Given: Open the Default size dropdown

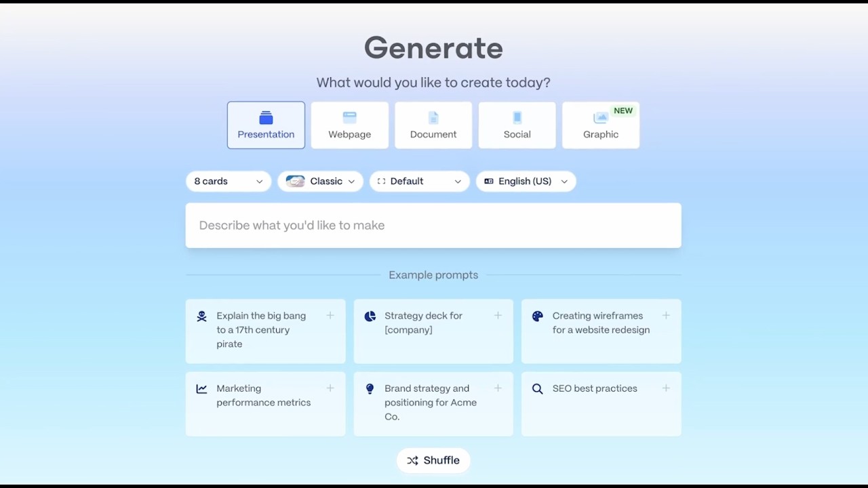Looking at the screenshot, I should click(419, 182).
